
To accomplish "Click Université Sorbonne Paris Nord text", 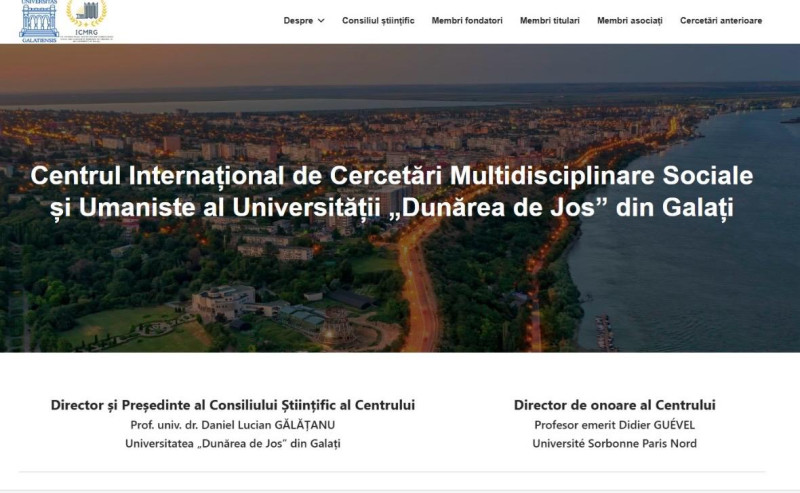I will click(x=614, y=443).
